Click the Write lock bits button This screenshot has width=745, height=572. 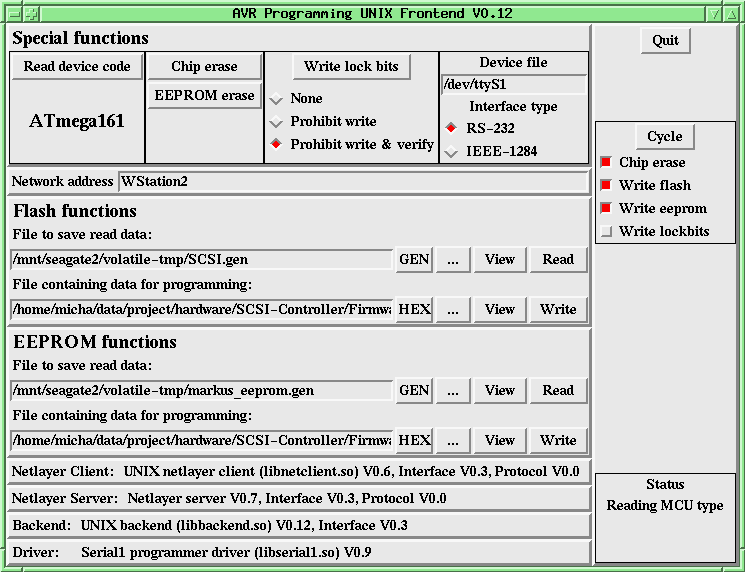pyautogui.click(x=351, y=67)
